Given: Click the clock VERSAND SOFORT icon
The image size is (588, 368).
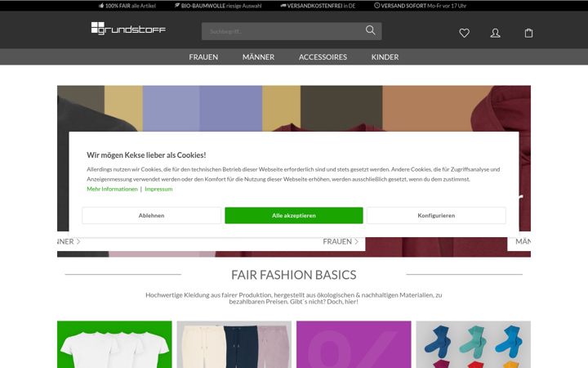Looking at the screenshot, I should click(x=376, y=6).
